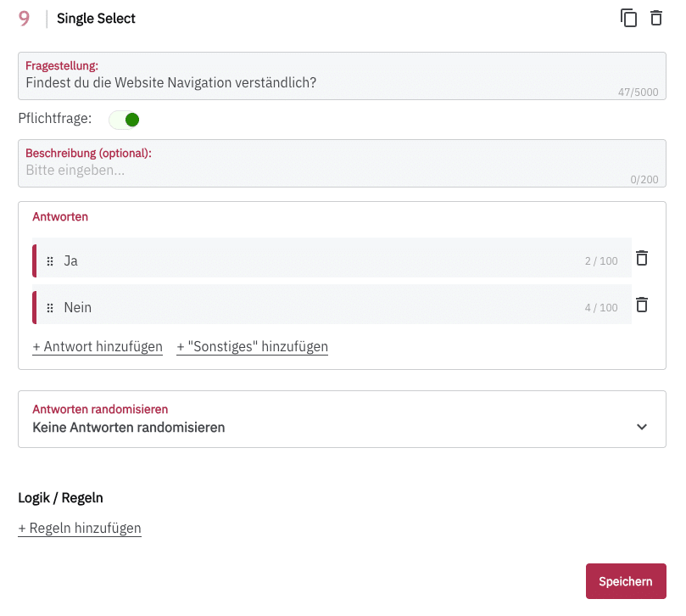Select the question number 9

25,19
